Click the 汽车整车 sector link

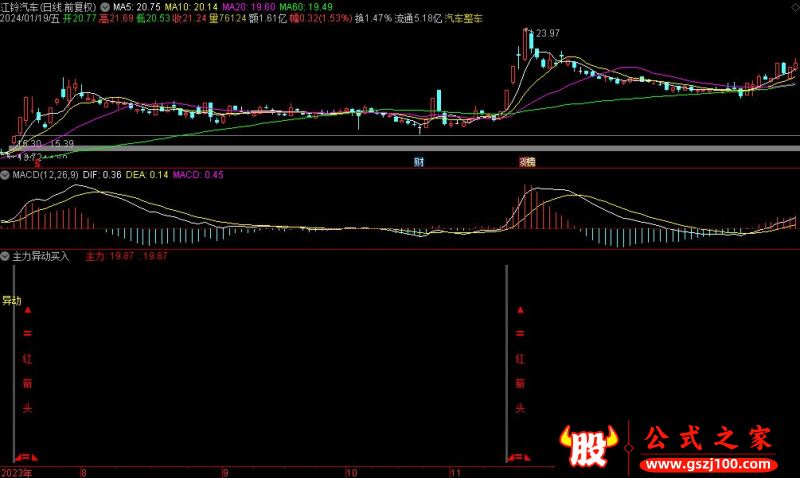coord(463,18)
